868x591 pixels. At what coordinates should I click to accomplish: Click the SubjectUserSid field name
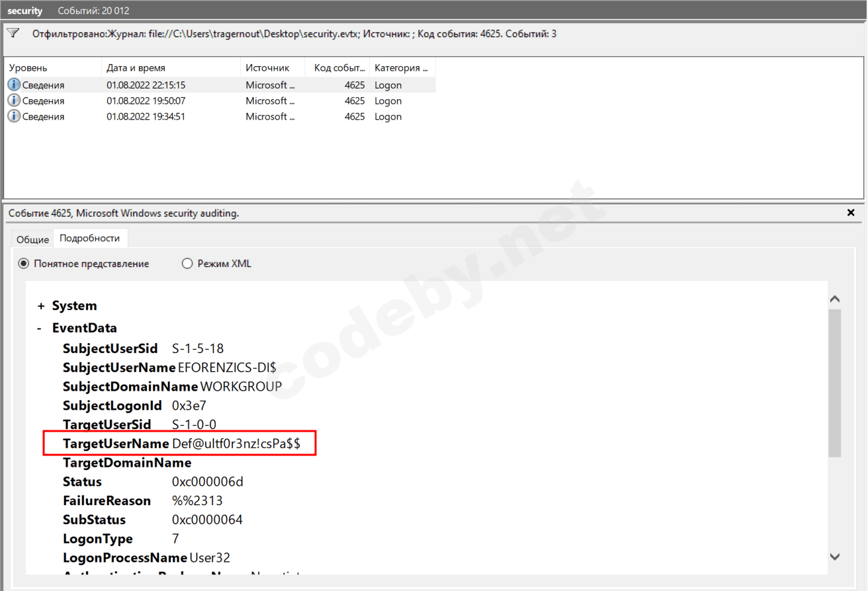tap(110, 348)
